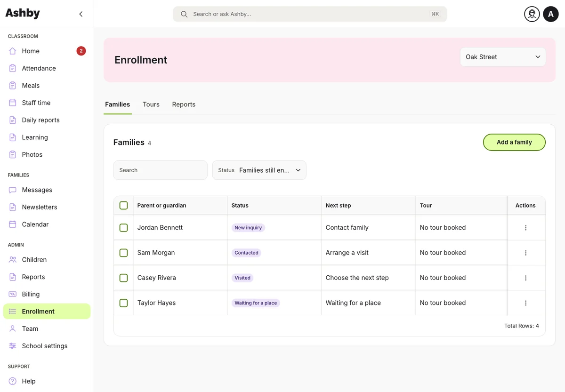Click the admin Reports document icon in the sidebar
This screenshot has width=565, height=392.
[13, 277]
